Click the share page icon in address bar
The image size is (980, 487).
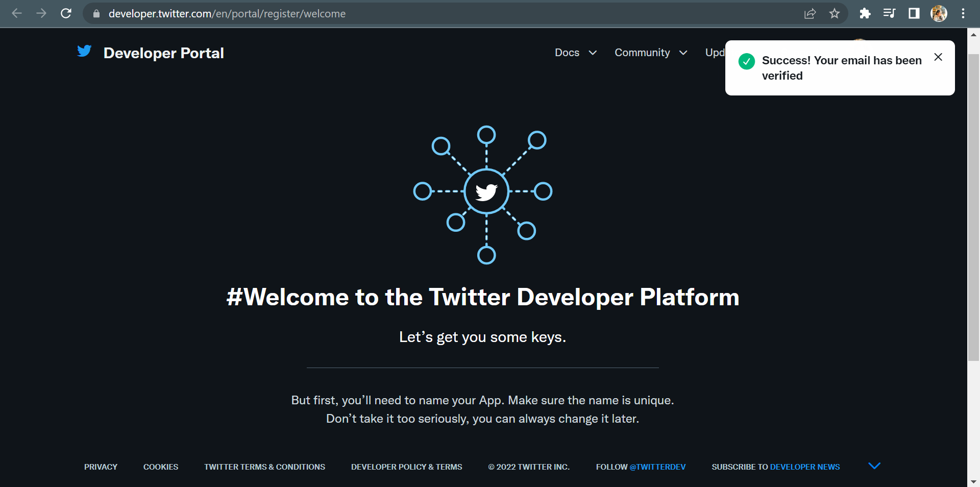click(810, 14)
